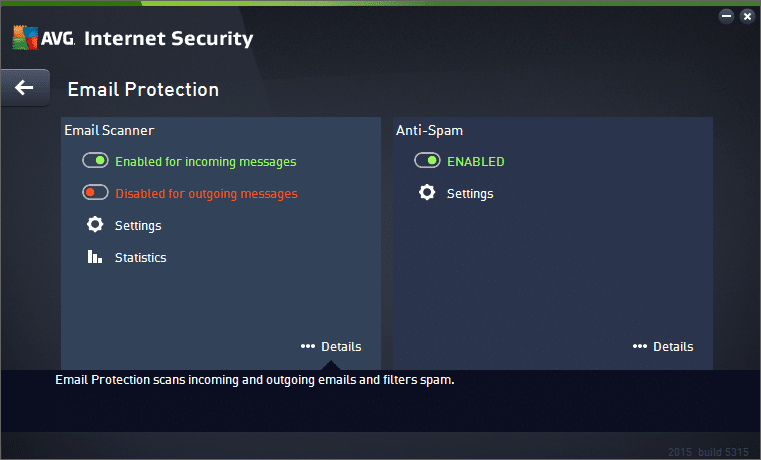The height and width of the screenshot is (460, 761).
Task: Click the Anti-Spam details dots icon
Action: [x=639, y=346]
